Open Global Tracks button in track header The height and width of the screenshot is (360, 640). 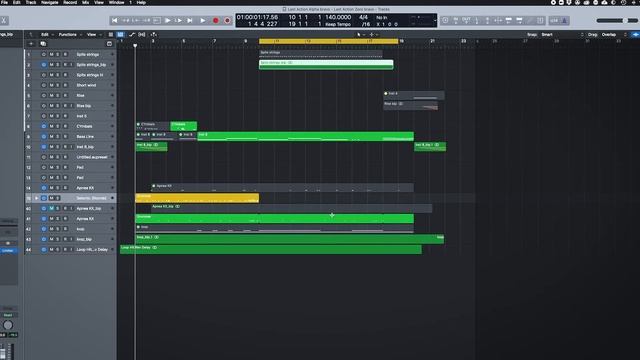tap(109, 44)
